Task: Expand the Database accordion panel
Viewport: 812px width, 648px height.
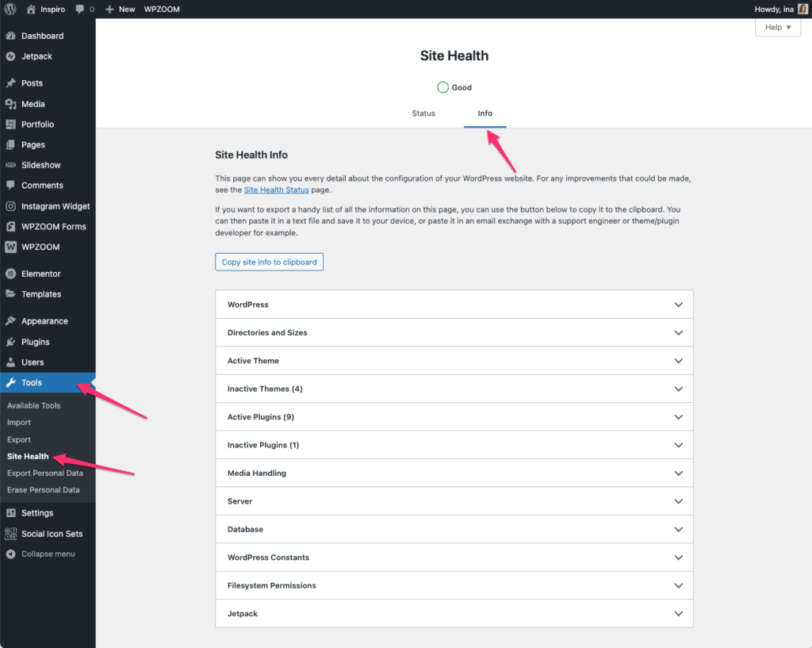Action: click(454, 529)
